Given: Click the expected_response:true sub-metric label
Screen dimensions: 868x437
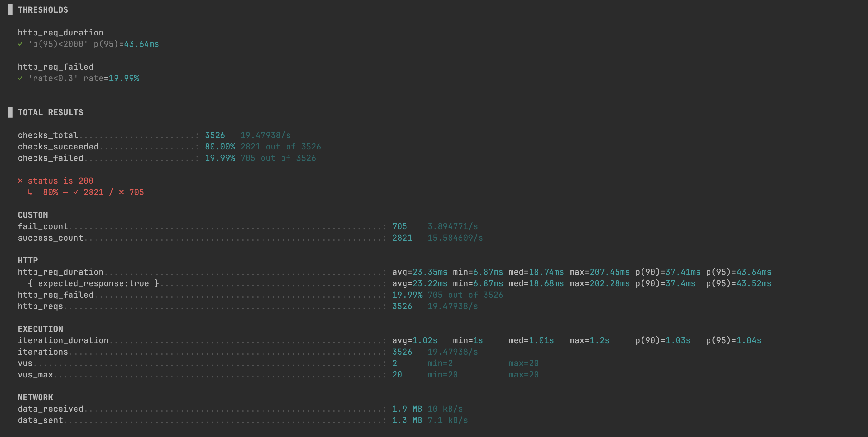Looking at the screenshot, I should coord(93,284).
